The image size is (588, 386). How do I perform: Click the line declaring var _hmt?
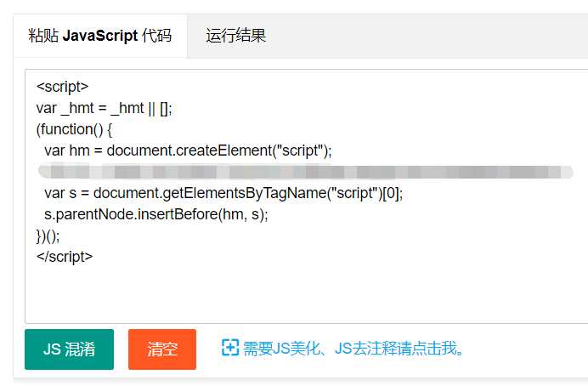[105, 108]
